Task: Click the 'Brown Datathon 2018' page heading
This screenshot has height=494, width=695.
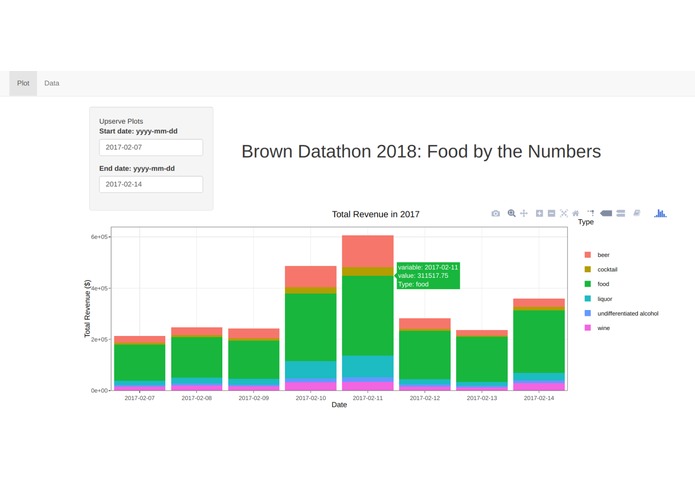Action: 421,152
